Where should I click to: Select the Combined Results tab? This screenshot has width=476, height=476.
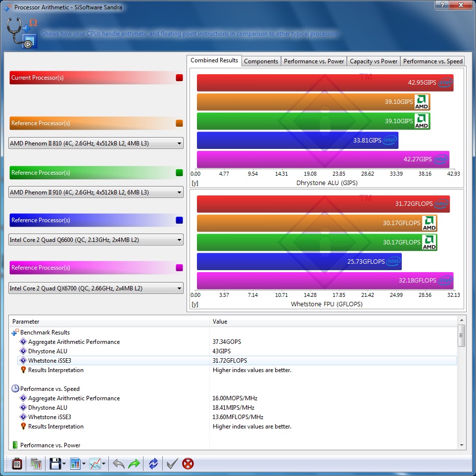tap(214, 60)
